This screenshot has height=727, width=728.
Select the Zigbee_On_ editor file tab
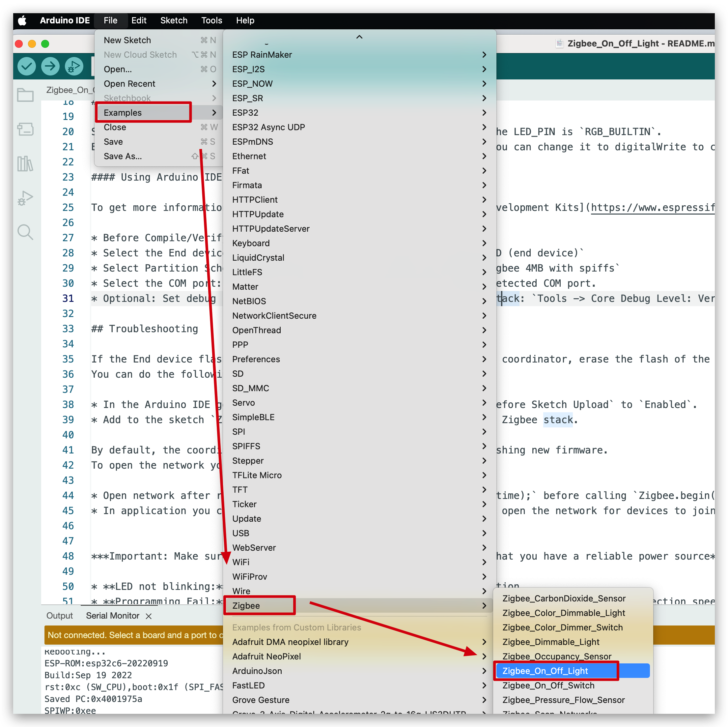pyautogui.click(x=70, y=90)
